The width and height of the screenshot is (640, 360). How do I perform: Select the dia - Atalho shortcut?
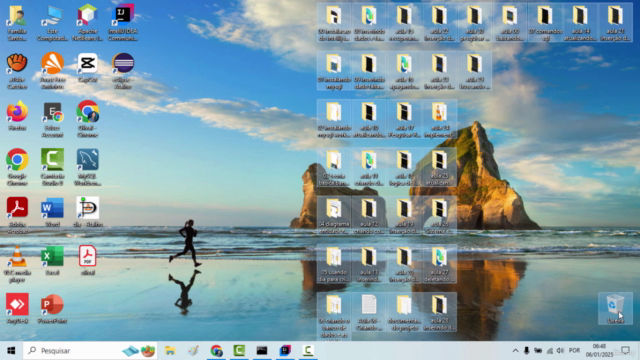(87, 212)
